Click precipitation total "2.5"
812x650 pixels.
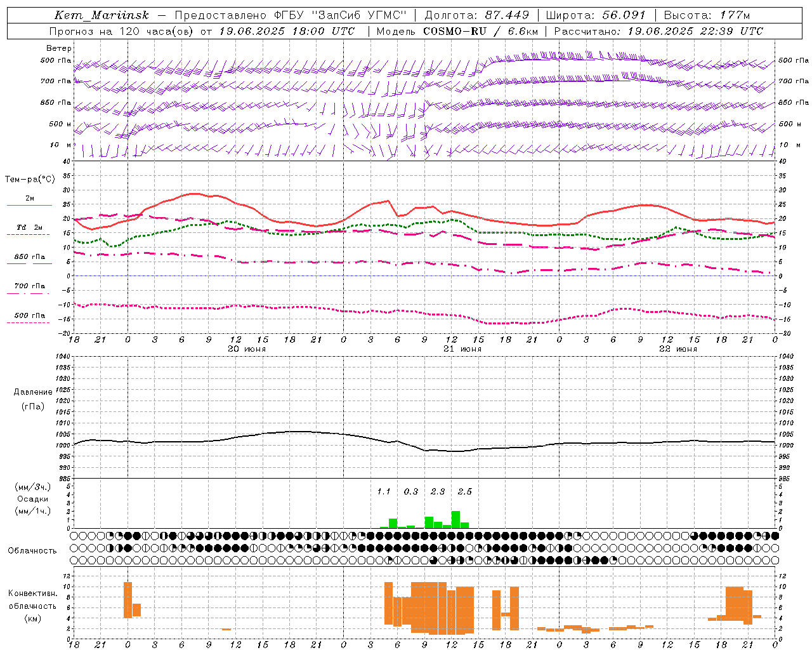[x=465, y=492]
